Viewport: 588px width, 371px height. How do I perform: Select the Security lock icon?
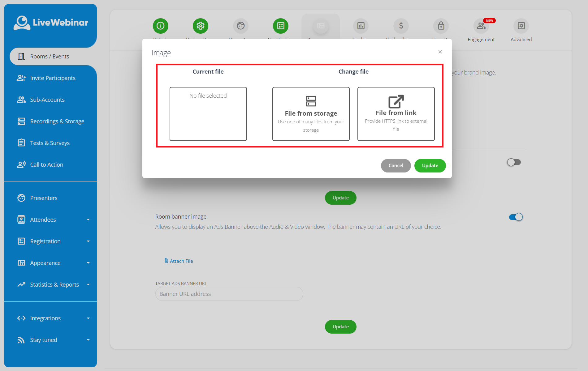pos(441,26)
